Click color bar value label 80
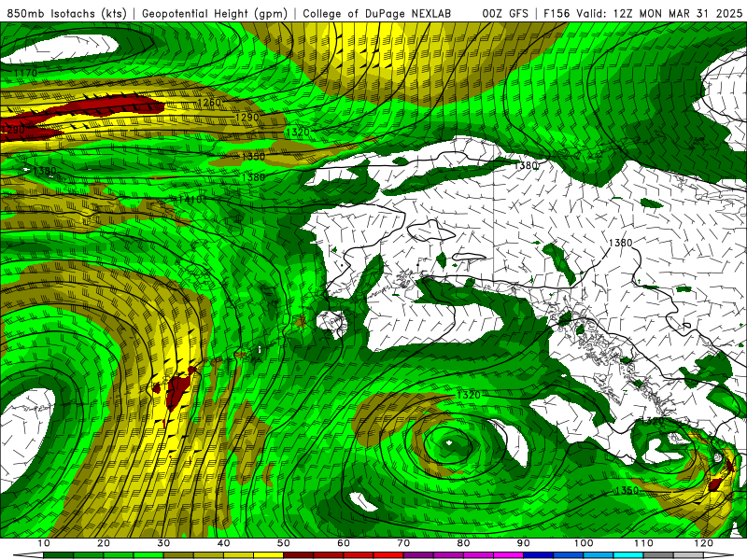Screen dimensions: 747x560 (x=463, y=543)
